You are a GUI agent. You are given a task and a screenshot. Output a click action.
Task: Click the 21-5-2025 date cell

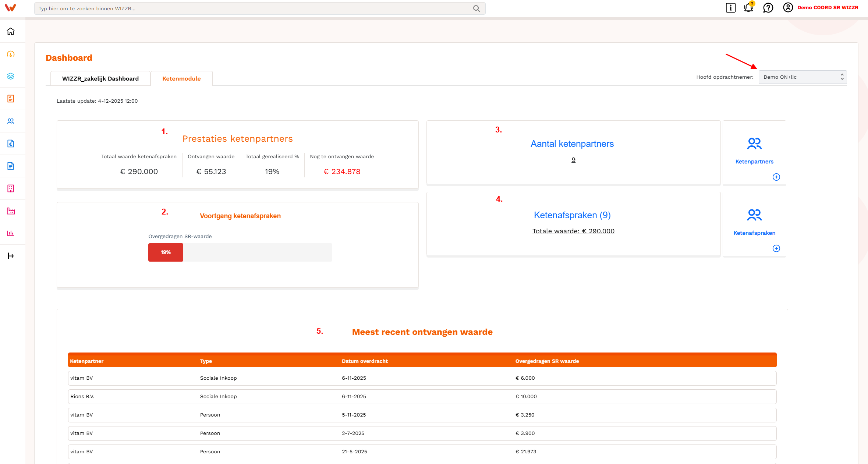(354, 452)
